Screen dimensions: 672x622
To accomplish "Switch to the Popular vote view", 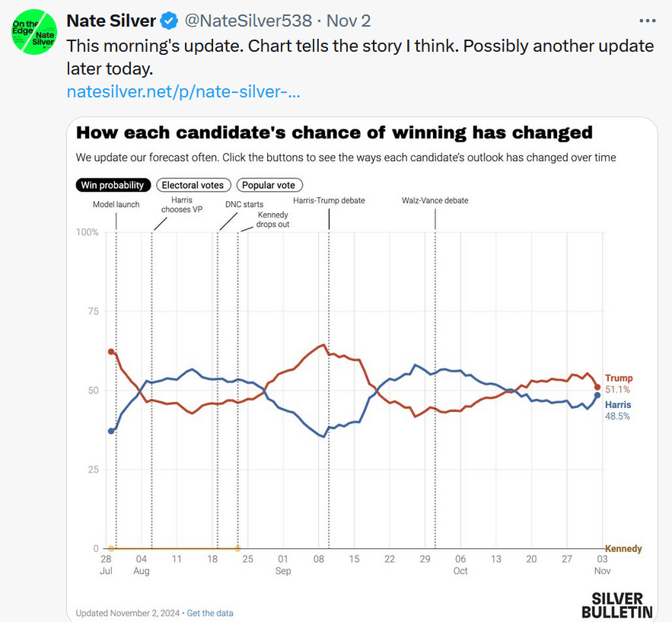I will tap(269, 185).
